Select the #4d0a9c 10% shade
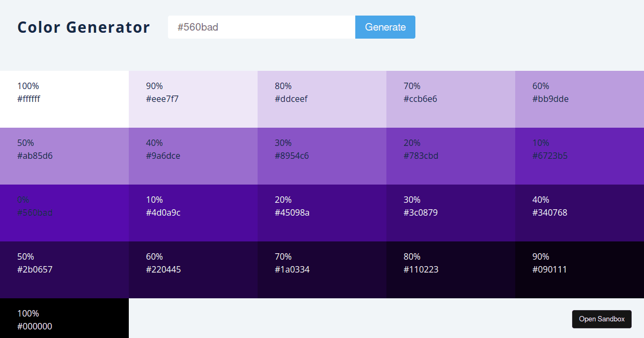The height and width of the screenshot is (338, 644). click(x=193, y=212)
